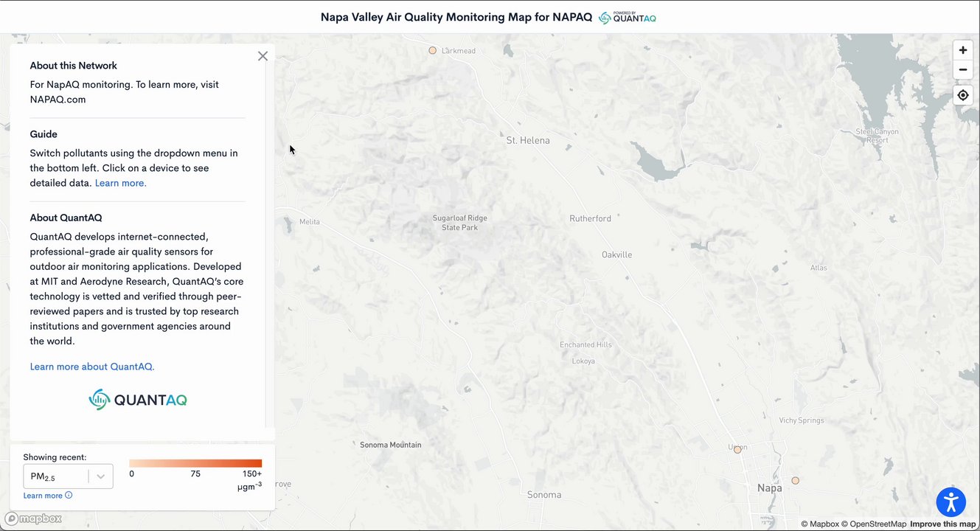The width and height of the screenshot is (980, 531).
Task: Click the orange PM2.5 color scale legend
Action: click(x=195, y=463)
